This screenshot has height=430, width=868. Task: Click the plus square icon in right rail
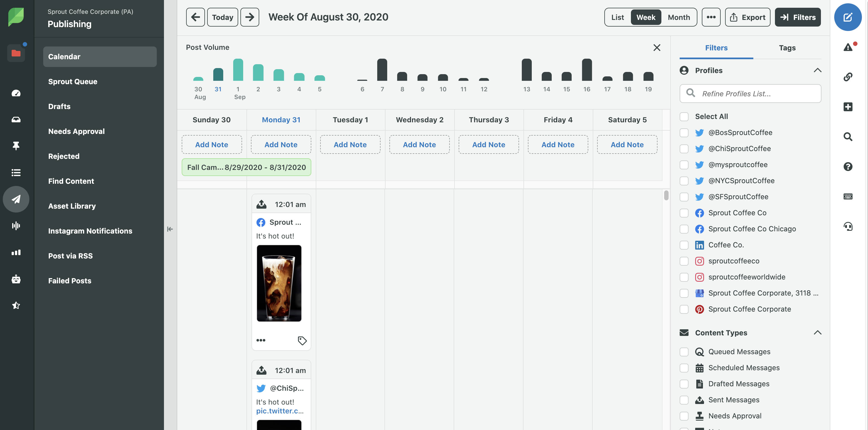tap(848, 107)
